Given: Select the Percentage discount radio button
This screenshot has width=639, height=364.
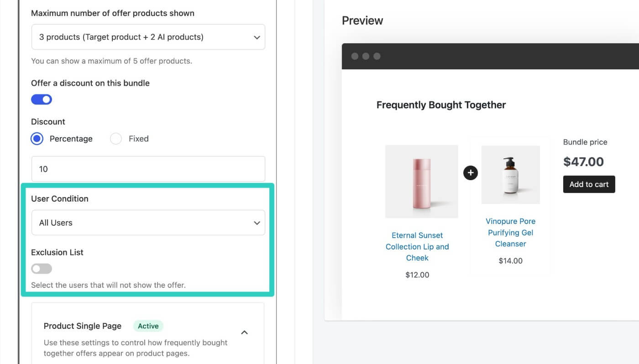Looking at the screenshot, I should point(37,139).
